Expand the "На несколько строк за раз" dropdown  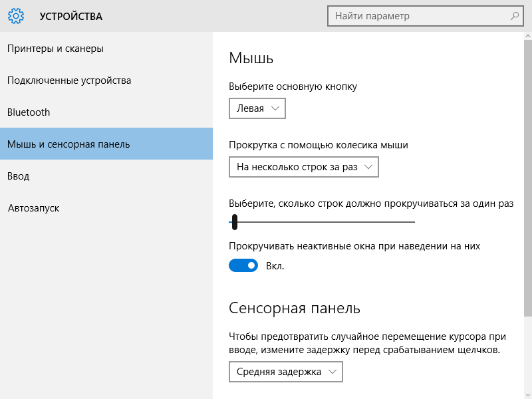[x=304, y=167]
